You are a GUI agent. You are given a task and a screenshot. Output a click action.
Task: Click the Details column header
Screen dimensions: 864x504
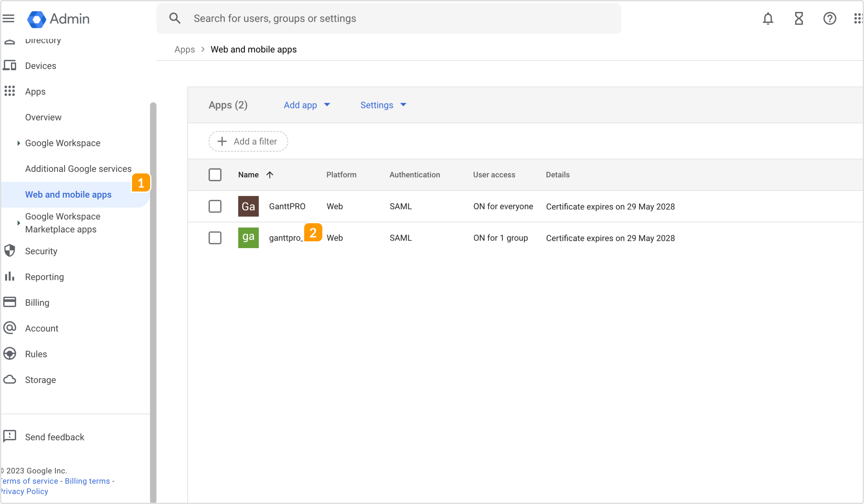tap(558, 175)
